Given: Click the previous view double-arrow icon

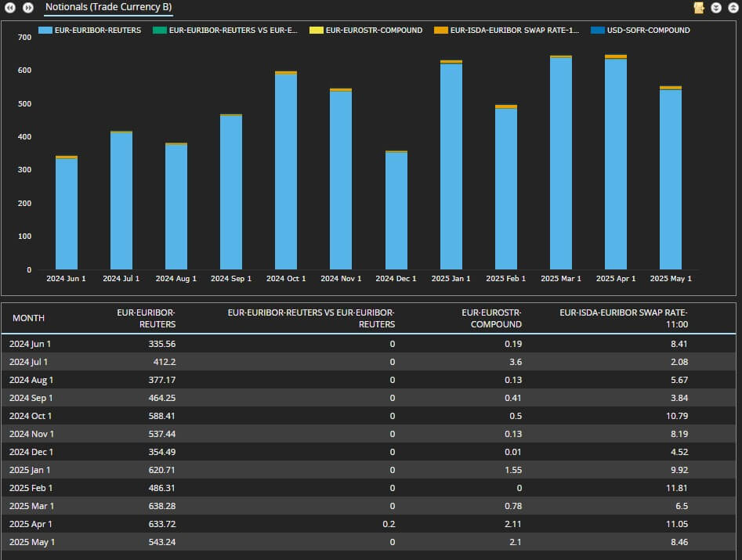Looking at the screenshot, I should point(11,8).
